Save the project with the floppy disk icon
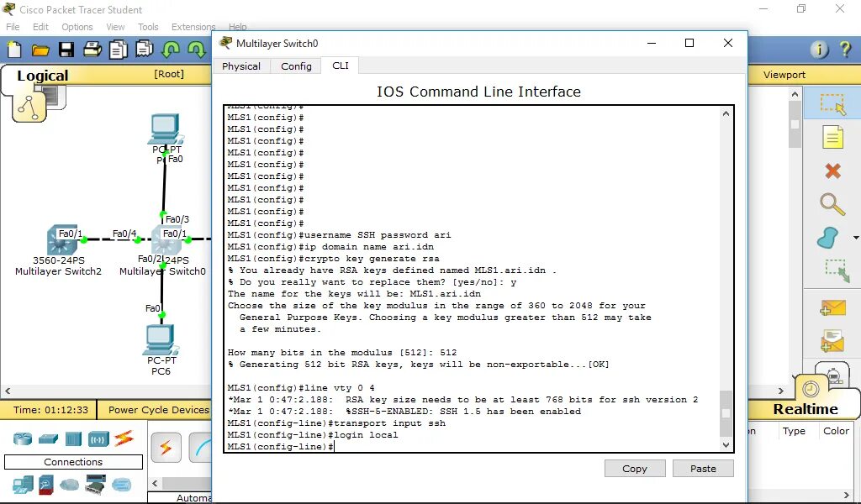The height and width of the screenshot is (504, 861). 66,50
